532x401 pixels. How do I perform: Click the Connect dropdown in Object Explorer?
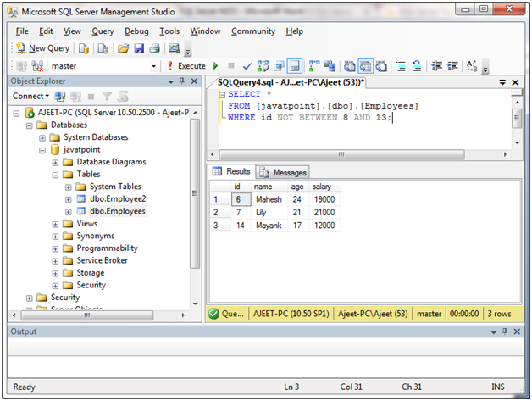[x=30, y=96]
